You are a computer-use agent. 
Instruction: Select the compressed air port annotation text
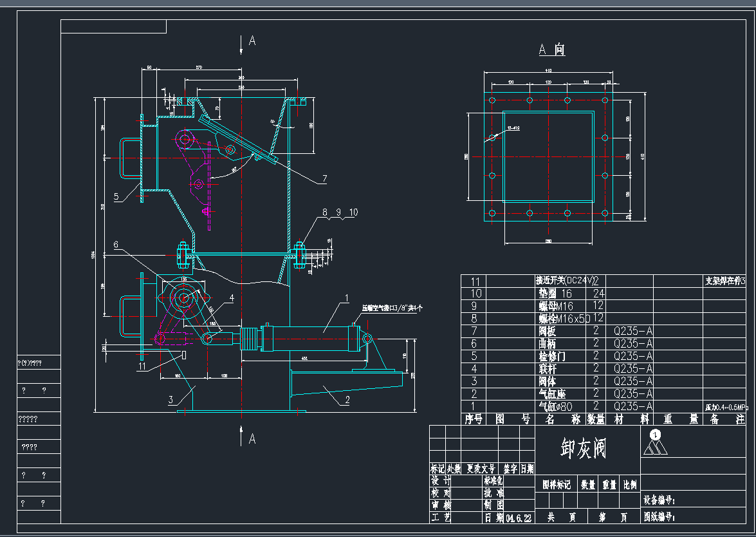(391, 308)
